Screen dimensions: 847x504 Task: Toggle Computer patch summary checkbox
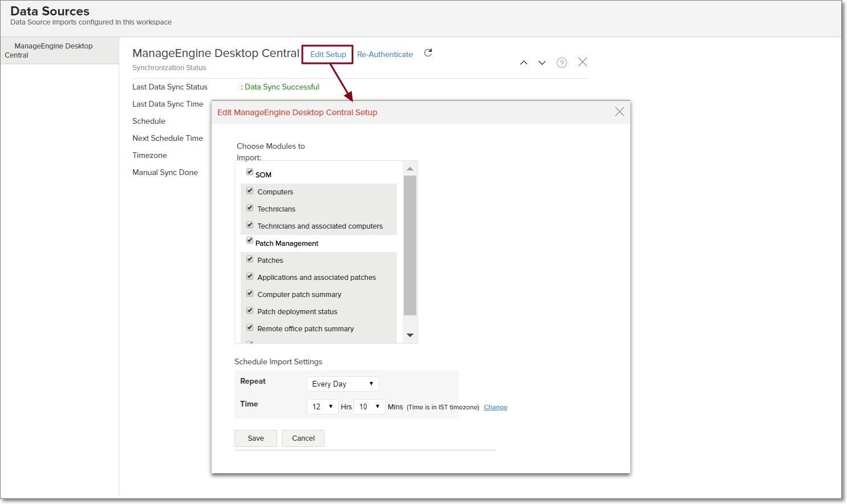250,293
